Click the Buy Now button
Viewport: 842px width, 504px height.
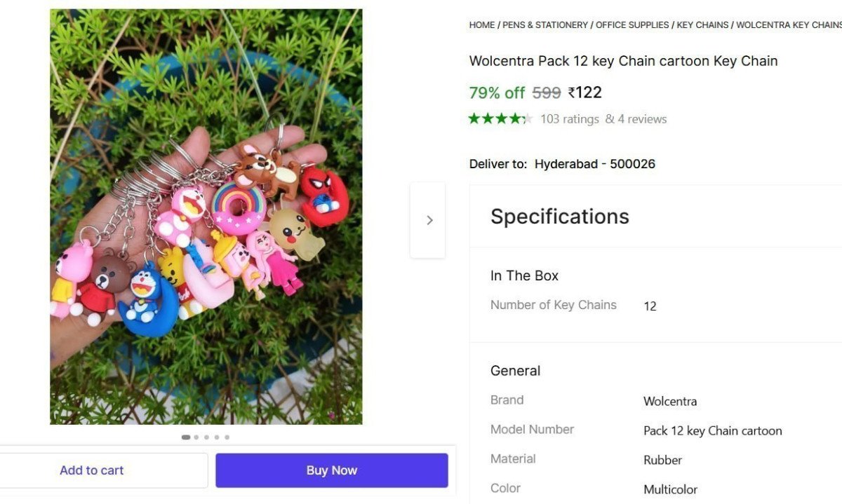click(332, 470)
